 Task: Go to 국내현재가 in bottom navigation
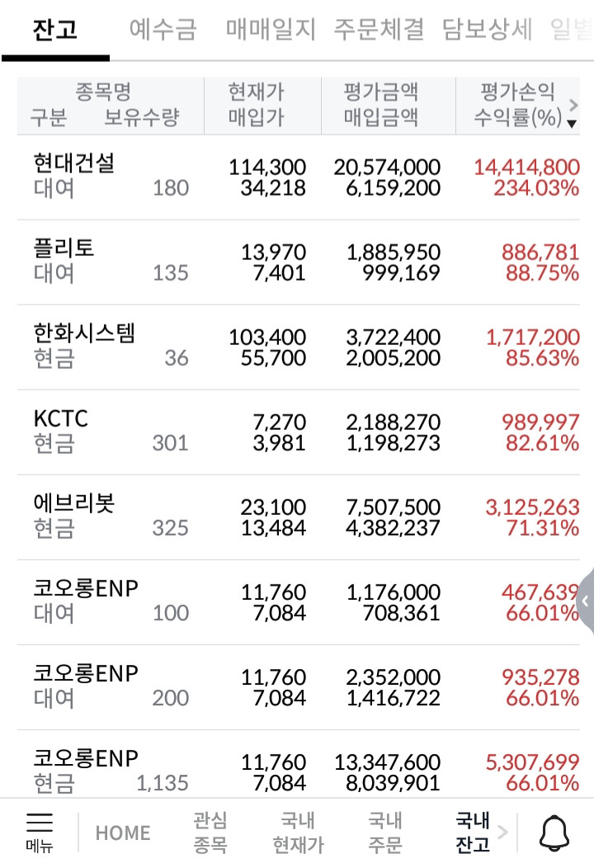click(x=298, y=833)
